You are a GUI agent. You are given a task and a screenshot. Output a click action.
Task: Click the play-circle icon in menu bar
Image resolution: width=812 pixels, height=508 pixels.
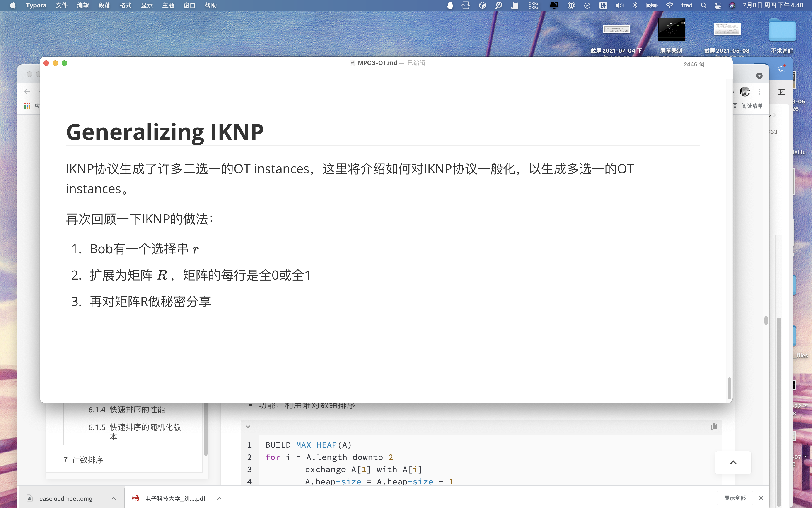(x=587, y=5)
